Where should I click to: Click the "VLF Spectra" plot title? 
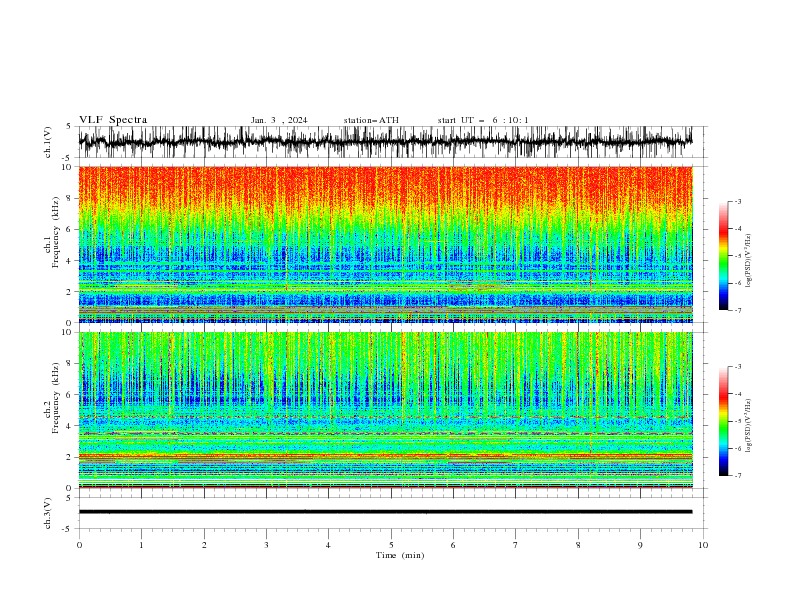pos(113,120)
